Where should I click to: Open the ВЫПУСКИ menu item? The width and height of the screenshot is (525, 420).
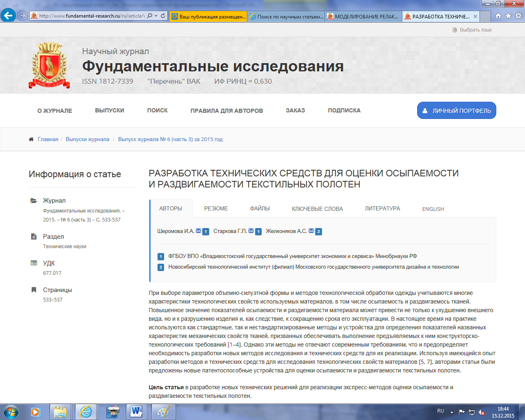(x=110, y=110)
